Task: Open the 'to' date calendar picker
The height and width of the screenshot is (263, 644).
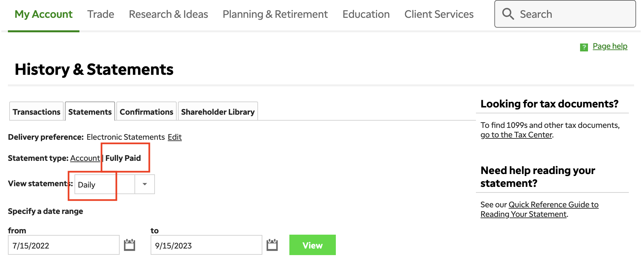Action: [272, 245]
